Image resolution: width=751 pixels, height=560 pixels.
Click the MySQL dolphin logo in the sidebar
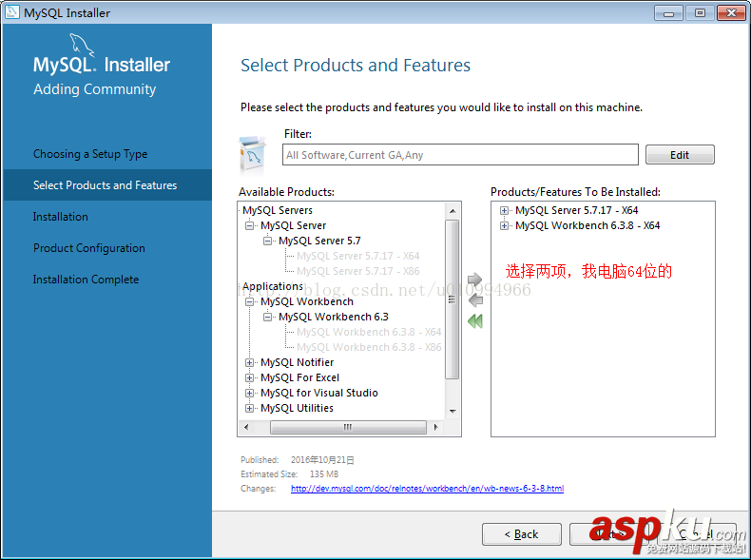tap(82, 45)
